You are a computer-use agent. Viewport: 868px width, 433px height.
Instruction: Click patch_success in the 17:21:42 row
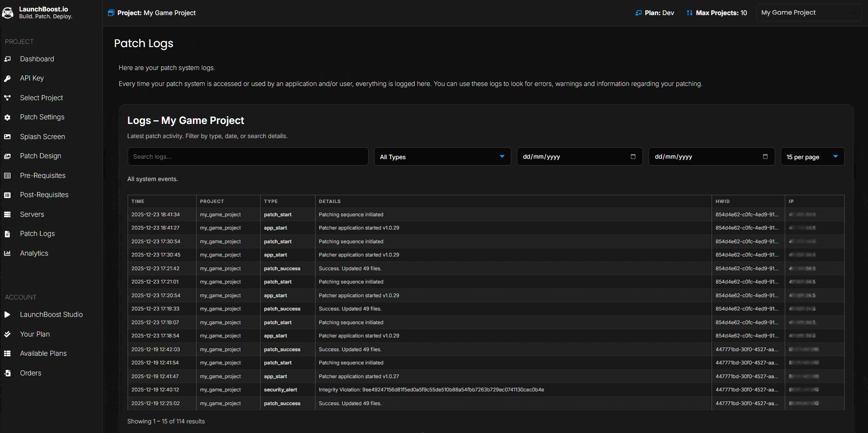tap(282, 269)
